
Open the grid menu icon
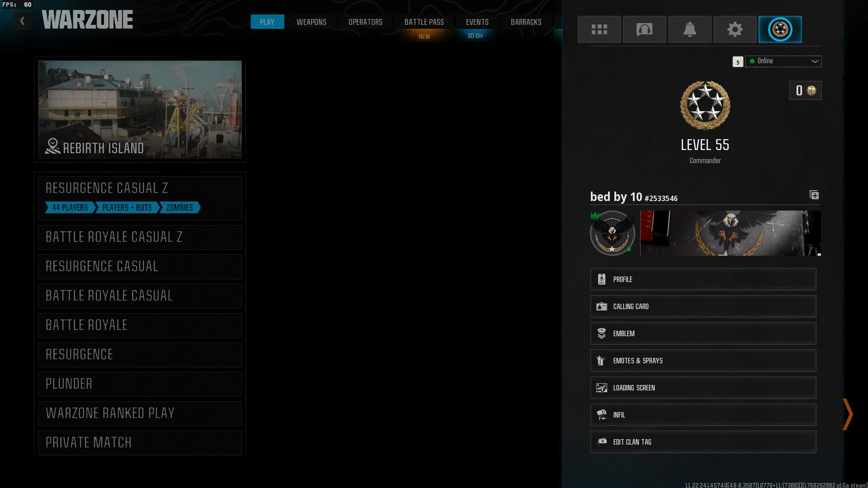coord(599,29)
